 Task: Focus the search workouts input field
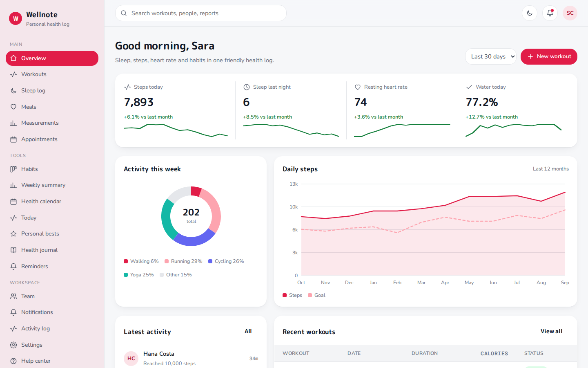coord(201,13)
